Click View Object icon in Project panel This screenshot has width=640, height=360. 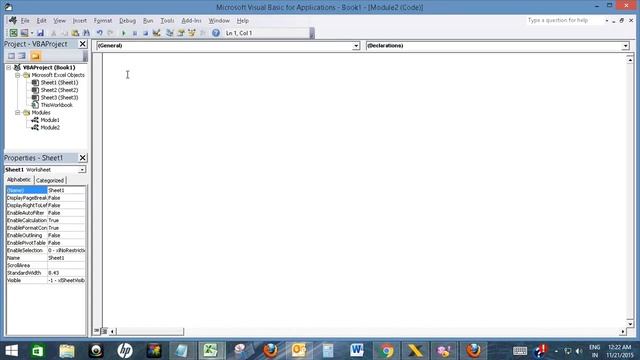22,56
